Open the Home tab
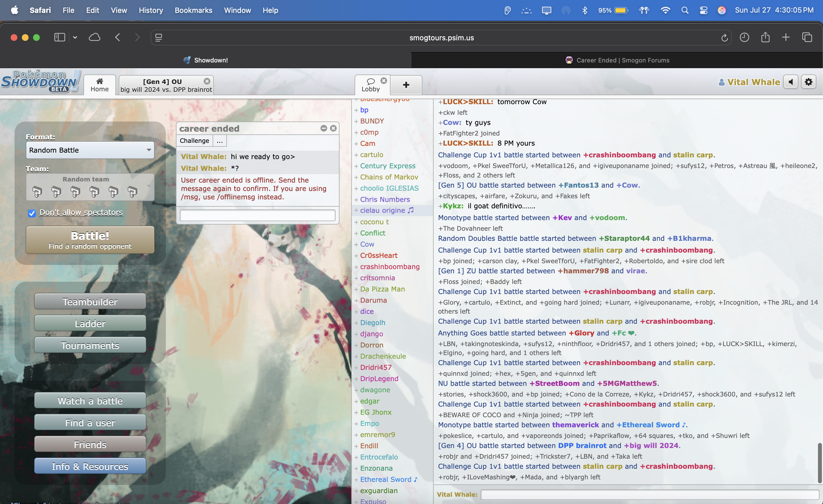The height and width of the screenshot is (504, 823). point(99,85)
